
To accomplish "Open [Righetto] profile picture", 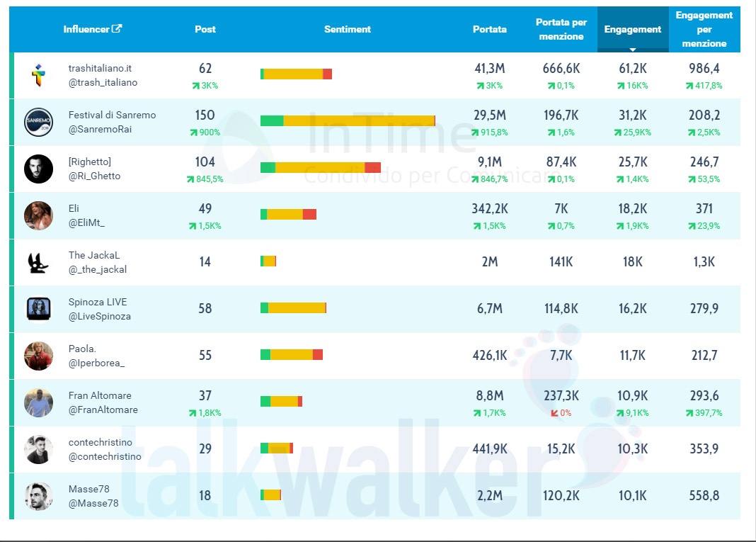I will click(38, 169).
